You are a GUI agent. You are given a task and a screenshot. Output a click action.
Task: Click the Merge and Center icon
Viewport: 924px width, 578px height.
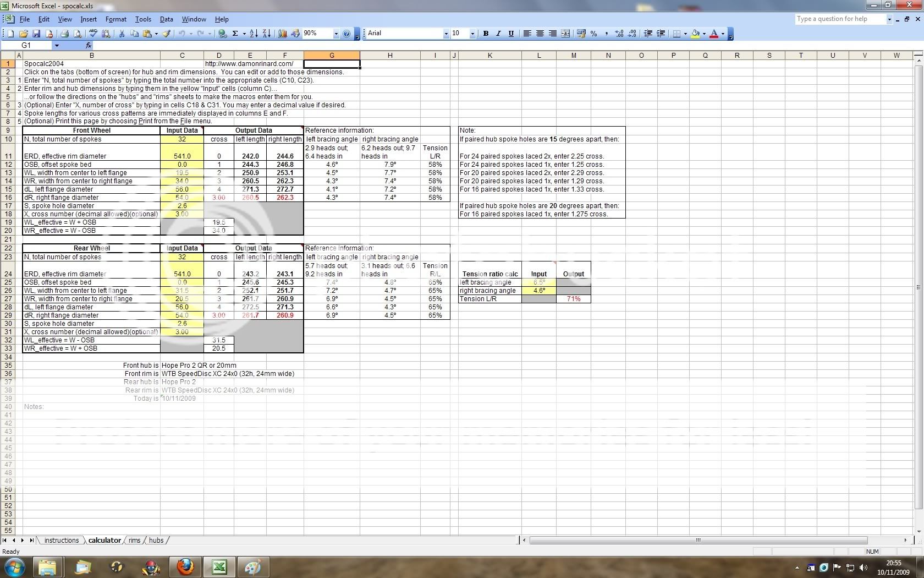[565, 34]
